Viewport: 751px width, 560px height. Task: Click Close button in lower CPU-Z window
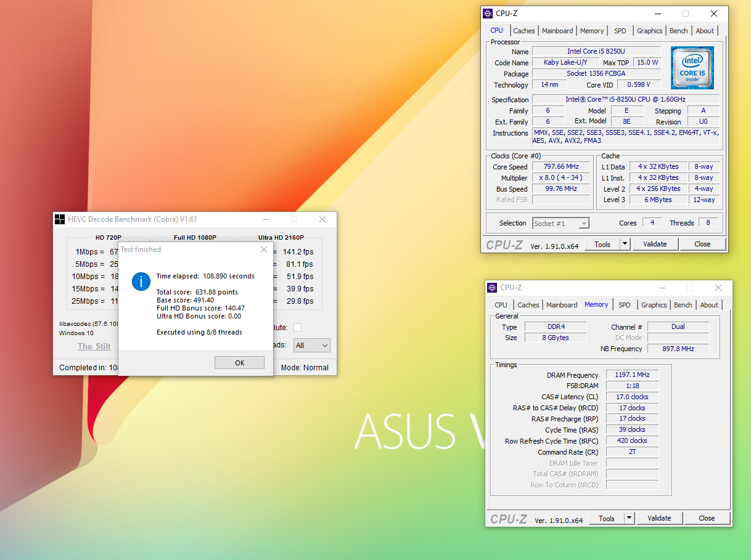pos(707,518)
